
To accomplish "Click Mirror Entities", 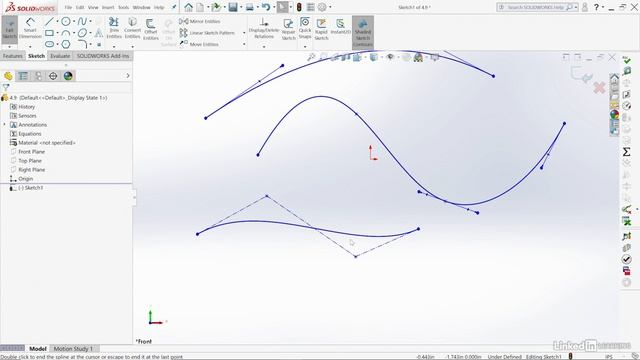I will [x=200, y=21].
